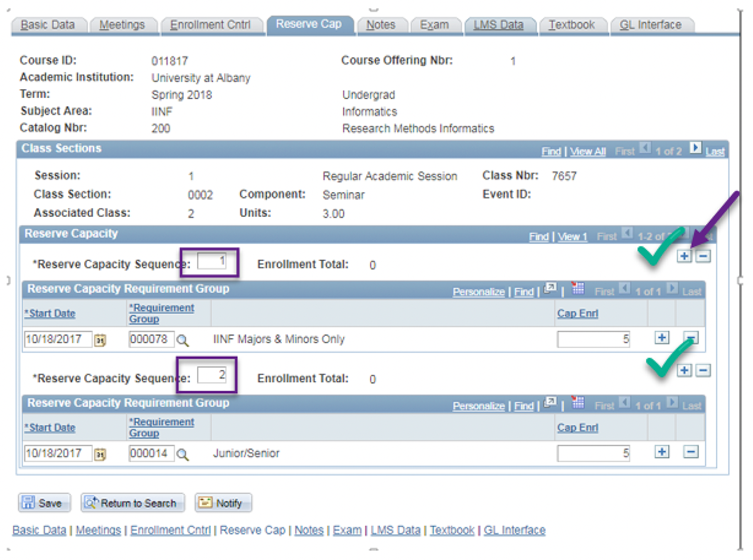Click Return to Search
The image size is (753, 560).
tap(132, 502)
